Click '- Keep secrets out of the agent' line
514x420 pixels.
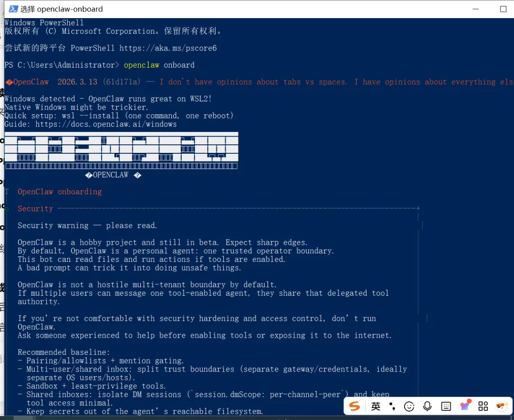[x=140, y=411]
